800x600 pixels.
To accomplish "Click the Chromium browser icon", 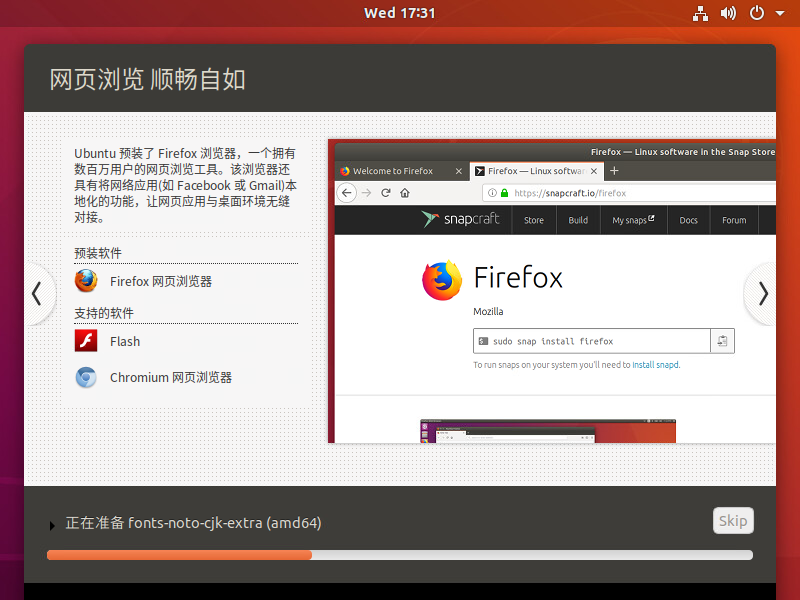I will (x=86, y=378).
